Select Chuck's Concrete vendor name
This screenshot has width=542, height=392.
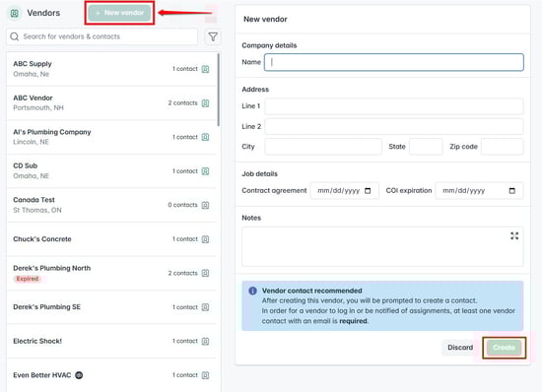pos(42,239)
